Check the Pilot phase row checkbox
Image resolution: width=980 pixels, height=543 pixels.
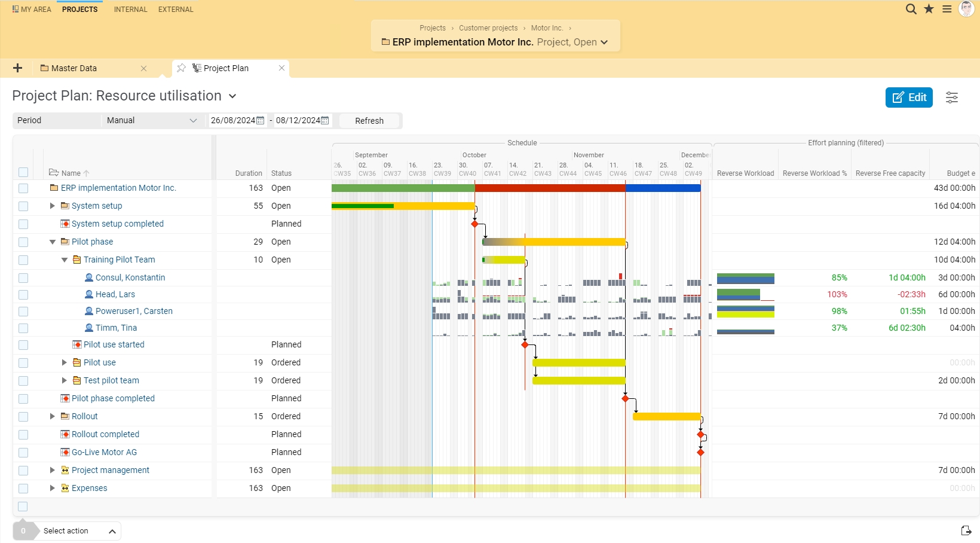(x=23, y=242)
